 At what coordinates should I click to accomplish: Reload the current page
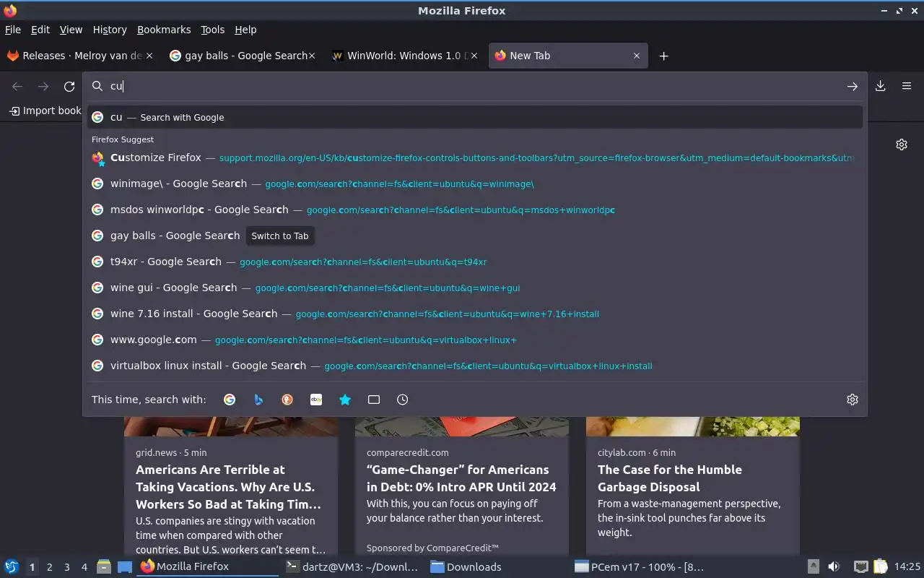(x=69, y=87)
